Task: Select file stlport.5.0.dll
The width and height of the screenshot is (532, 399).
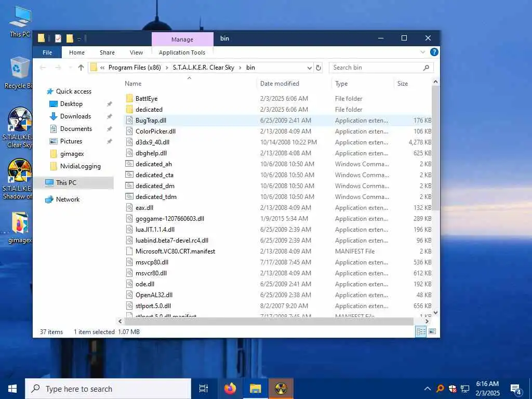Action: tap(153, 305)
